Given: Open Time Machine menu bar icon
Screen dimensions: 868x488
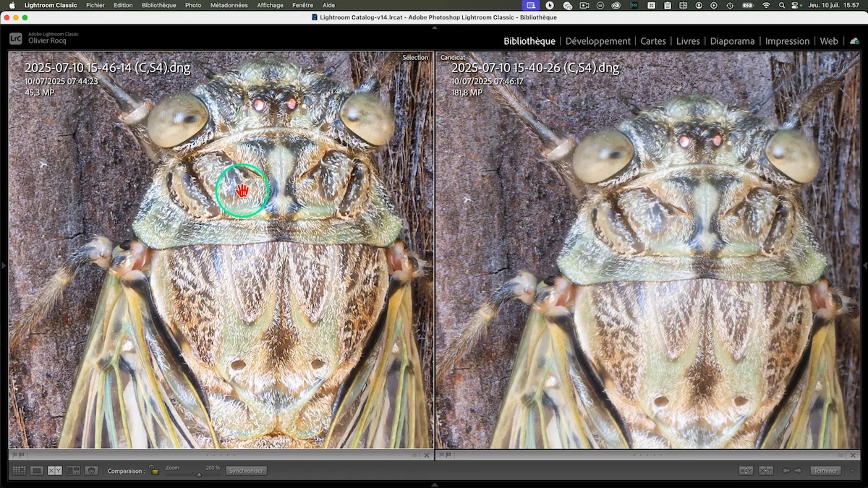Looking at the screenshot, I should (x=730, y=5).
